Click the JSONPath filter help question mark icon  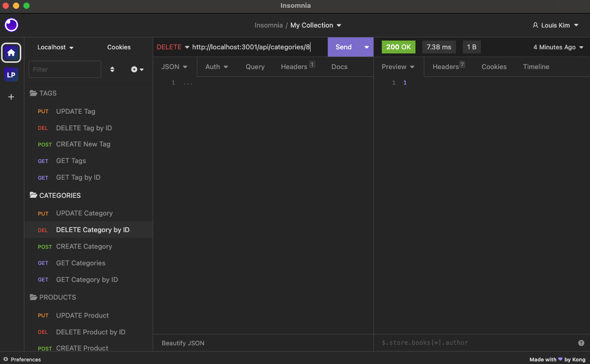coord(581,343)
